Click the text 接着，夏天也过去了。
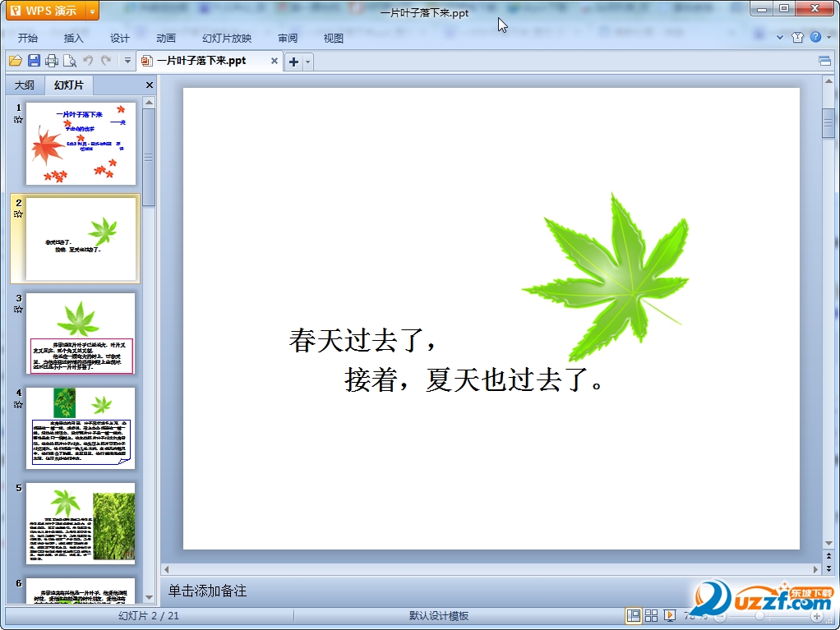Image resolution: width=840 pixels, height=630 pixels. 474,380
